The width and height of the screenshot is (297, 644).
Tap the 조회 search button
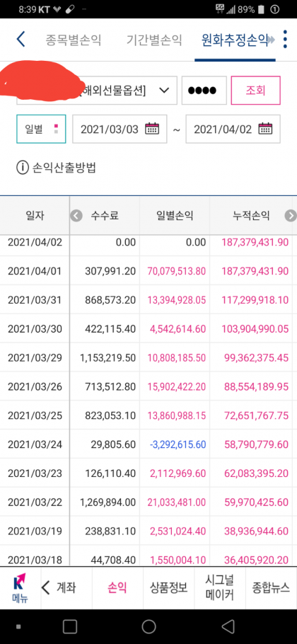click(x=255, y=91)
